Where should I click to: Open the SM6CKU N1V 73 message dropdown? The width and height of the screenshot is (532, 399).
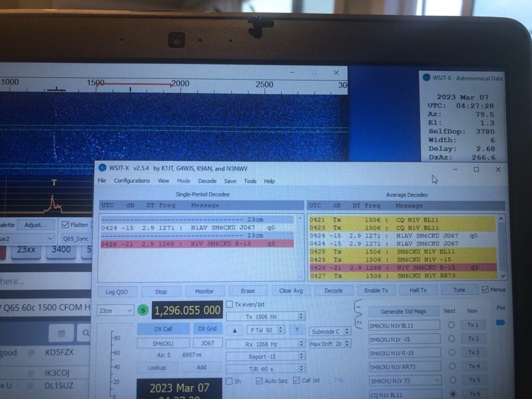(x=405, y=381)
